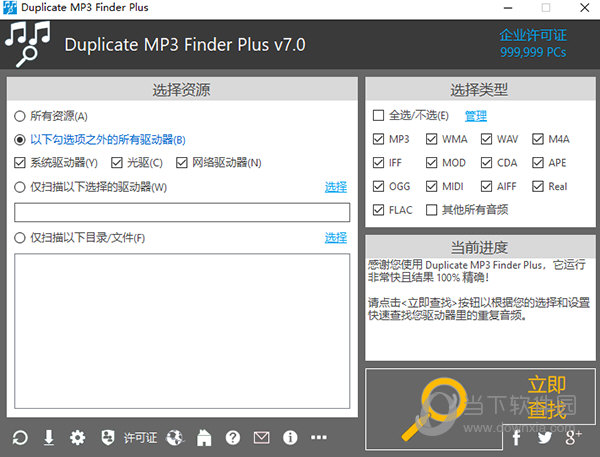
Task: Click the title bar app icon
Action: point(10,8)
